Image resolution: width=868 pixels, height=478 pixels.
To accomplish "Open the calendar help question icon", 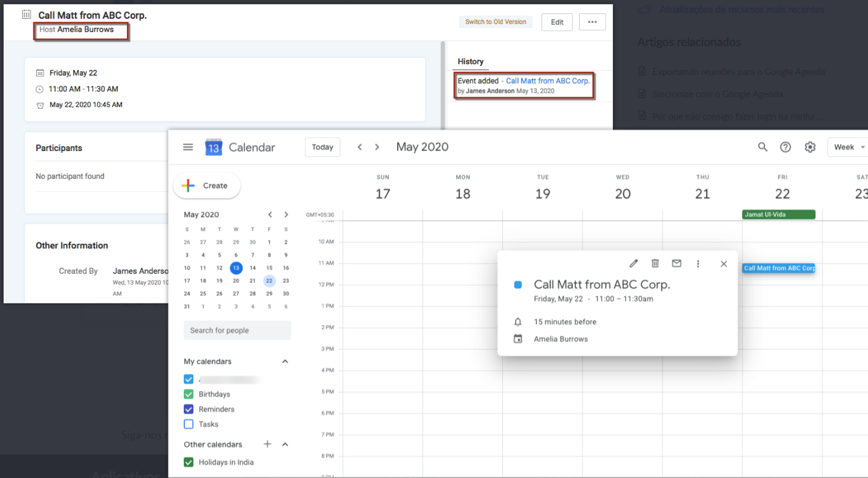I will pyautogui.click(x=785, y=147).
